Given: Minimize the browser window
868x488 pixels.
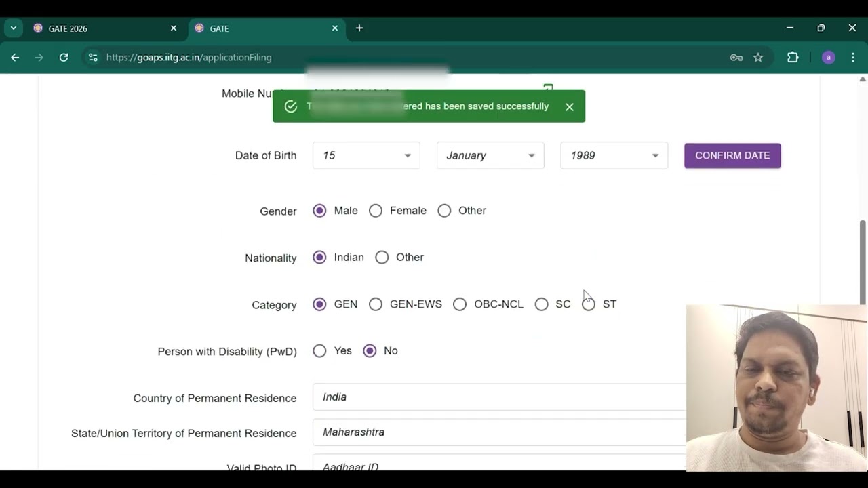Looking at the screenshot, I should pos(790,28).
